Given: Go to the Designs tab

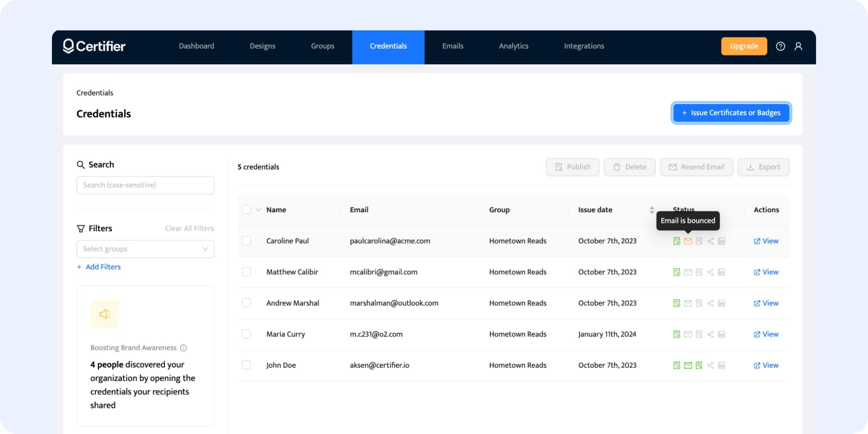Looking at the screenshot, I should [x=262, y=46].
